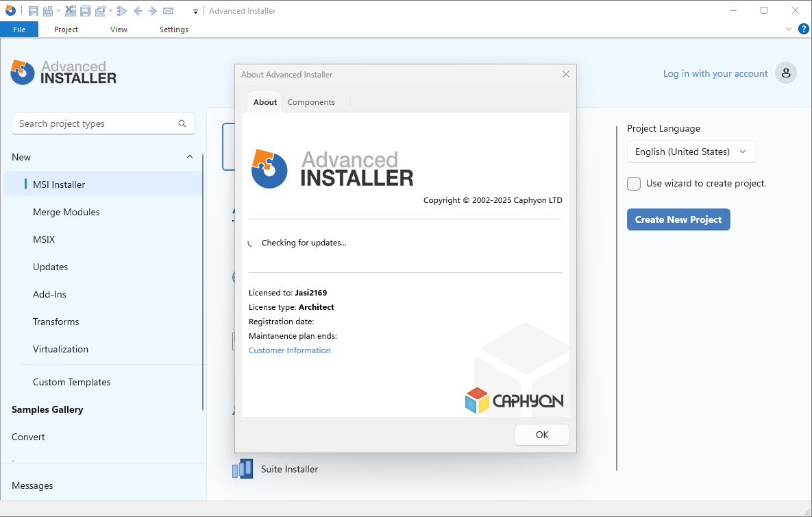Click the sidebar vertical scrollbar
This screenshot has height=517, width=812.
[203, 282]
